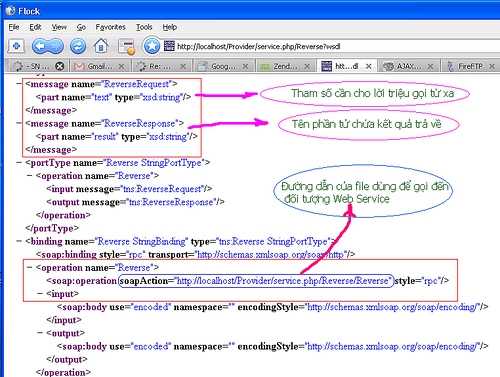
Task: Click the soap:binding transport schemas URL
Action: pos(270,255)
